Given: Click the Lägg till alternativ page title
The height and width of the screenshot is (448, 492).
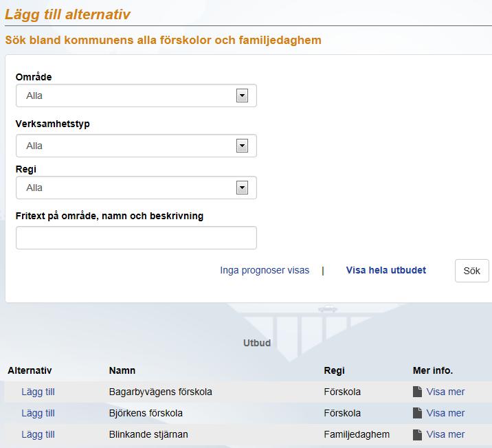Looking at the screenshot, I should tap(67, 14).
